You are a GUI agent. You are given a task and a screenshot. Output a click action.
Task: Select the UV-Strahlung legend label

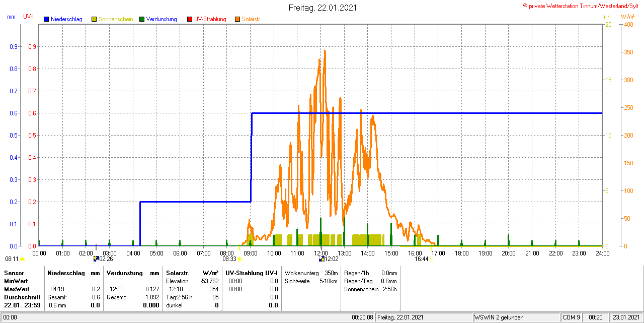coord(210,19)
